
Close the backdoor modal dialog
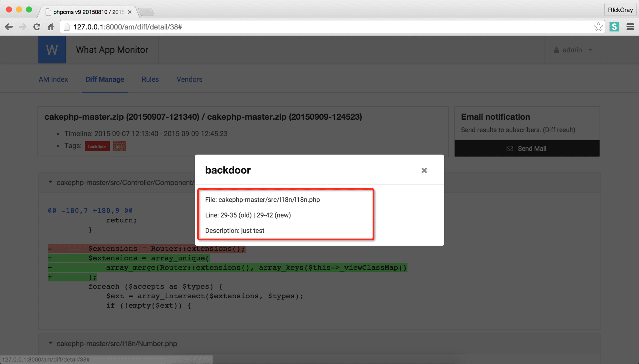click(424, 170)
